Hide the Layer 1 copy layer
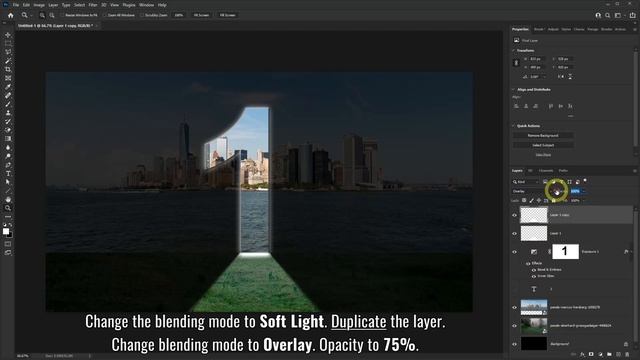 point(515,215)
